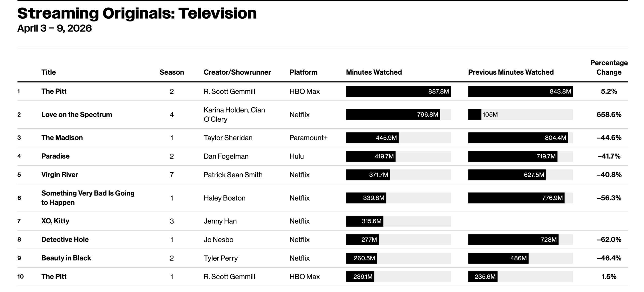Click the XO, Kitty title
The height and width of the screenshot is (292, 644).
point(55,221)
